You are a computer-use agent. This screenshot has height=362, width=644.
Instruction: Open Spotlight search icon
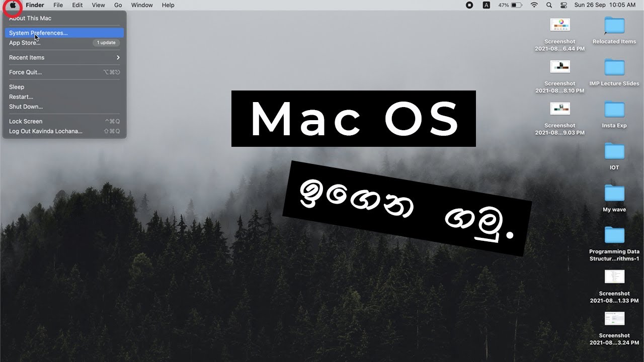(549, 5)
